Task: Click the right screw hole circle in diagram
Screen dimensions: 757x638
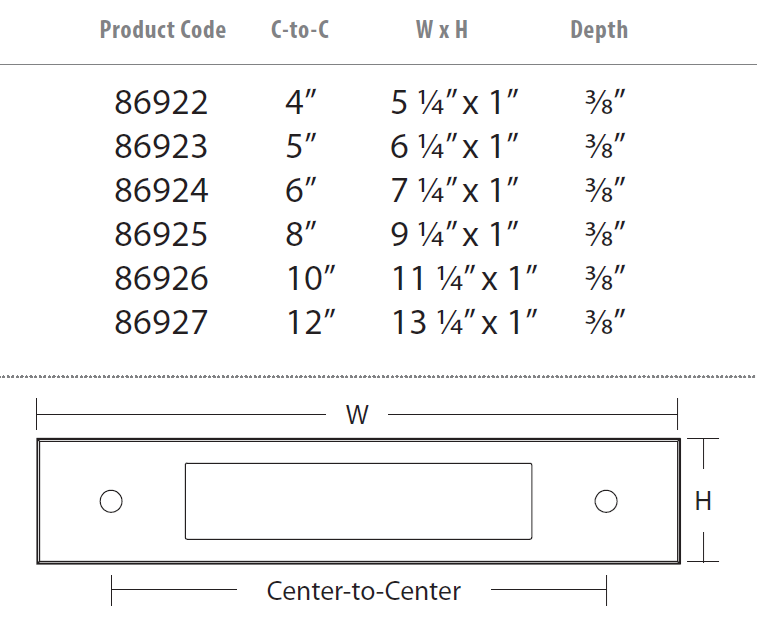Action: pos(605,501)
